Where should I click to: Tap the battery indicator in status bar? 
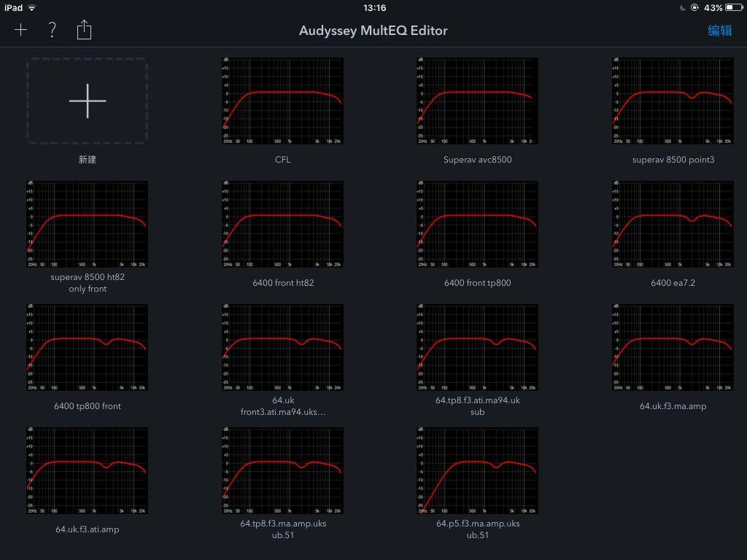(x=734, y=7)
